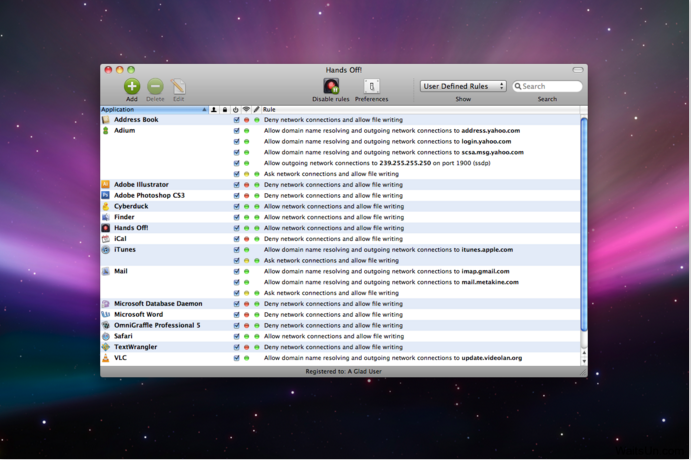Click the Delete rule toolbar icon
The image size is (691, 460).
155,86
